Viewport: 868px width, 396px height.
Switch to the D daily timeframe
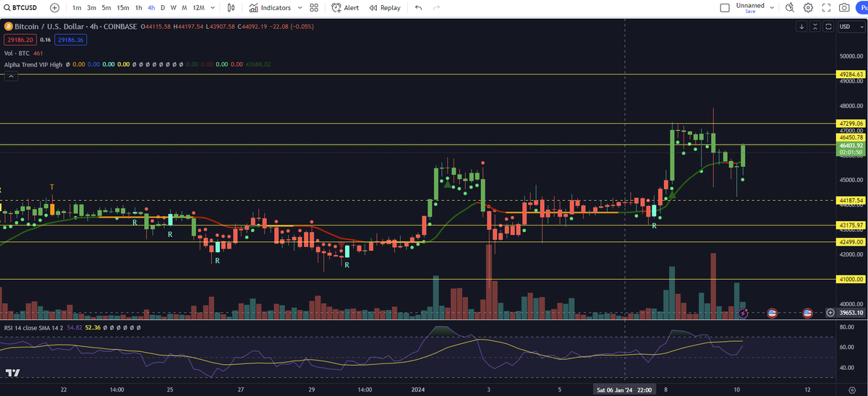(x=162, y=7)
